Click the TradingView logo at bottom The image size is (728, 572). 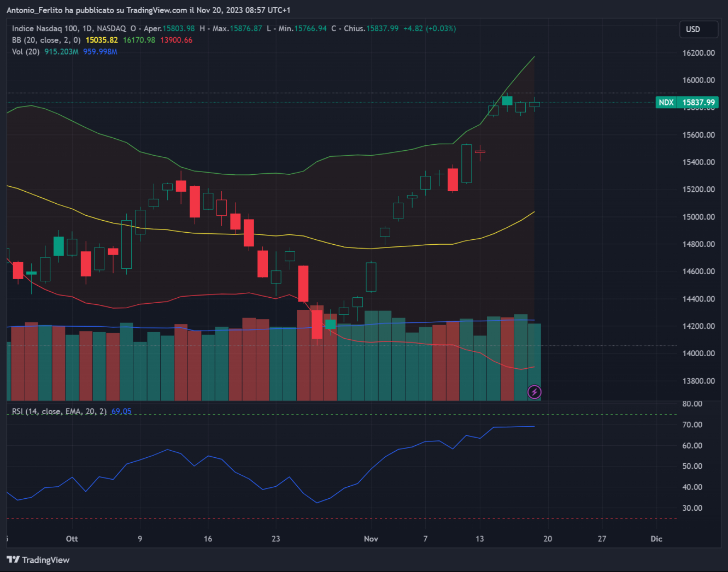coord(38,559)
